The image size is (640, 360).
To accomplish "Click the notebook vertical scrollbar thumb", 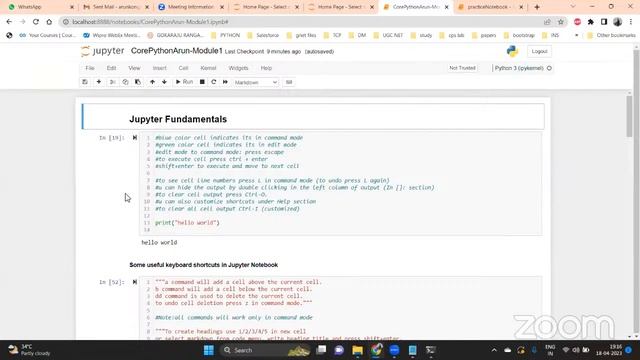I will tap(629, 116).
